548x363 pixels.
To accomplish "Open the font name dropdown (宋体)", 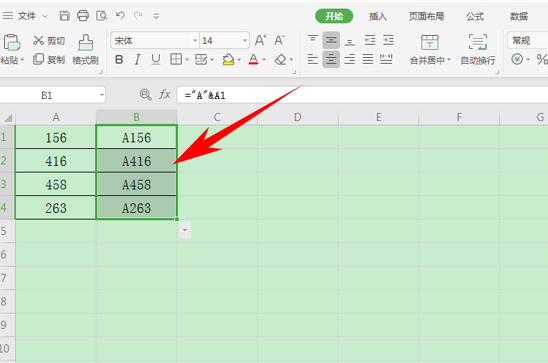I will pyautogui.click(x=195, y=41).
